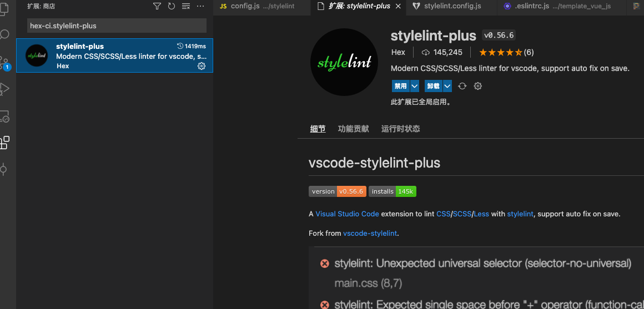Click the star rating (6) reviews
The image size is (644, 309).
tap(506, 53)
